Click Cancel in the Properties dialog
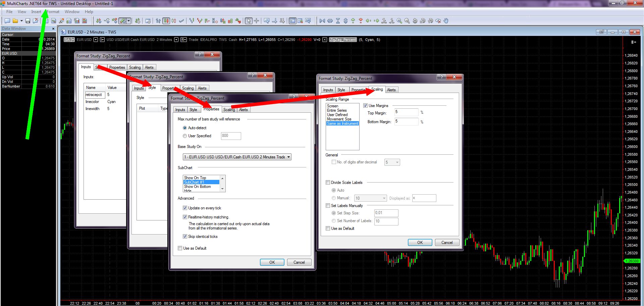 (x=299, y=262)
